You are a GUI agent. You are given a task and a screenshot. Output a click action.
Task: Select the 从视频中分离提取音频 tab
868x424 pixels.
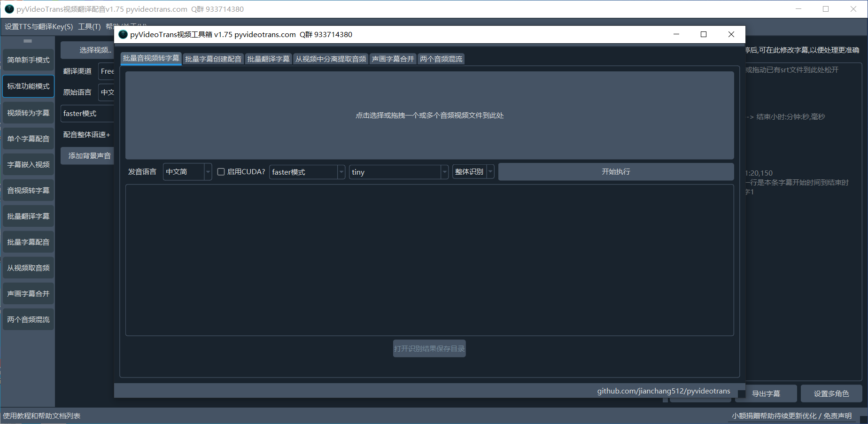click(x=331, y=59)
